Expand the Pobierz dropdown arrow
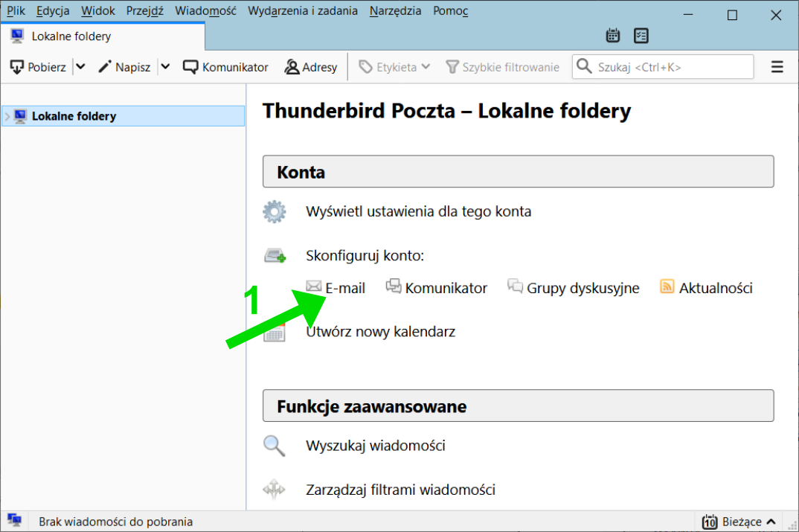This screenshot has width=799, height=532. tap(80, 67)
